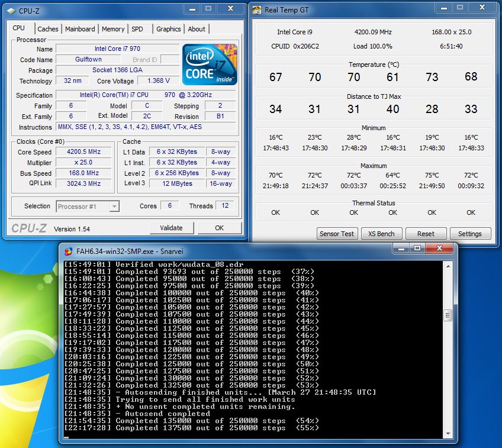Viewport: 502px width, 448px height.
Task: Open the Caches tab in CPU-Z
Action: (48, 29)
